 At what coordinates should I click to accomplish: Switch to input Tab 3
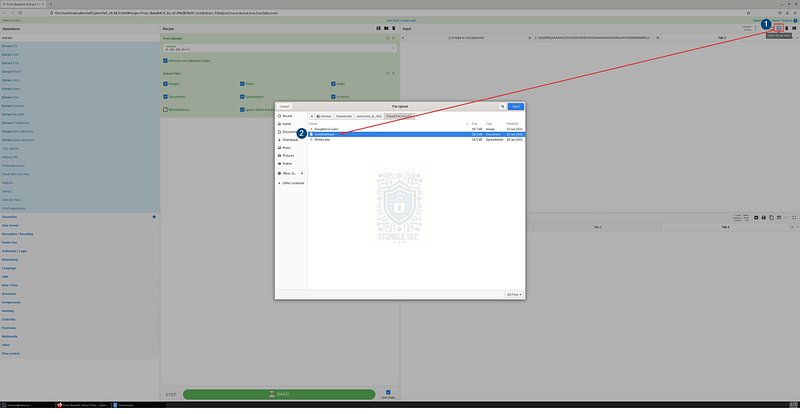pyautogui.click(x=721, y=38)
